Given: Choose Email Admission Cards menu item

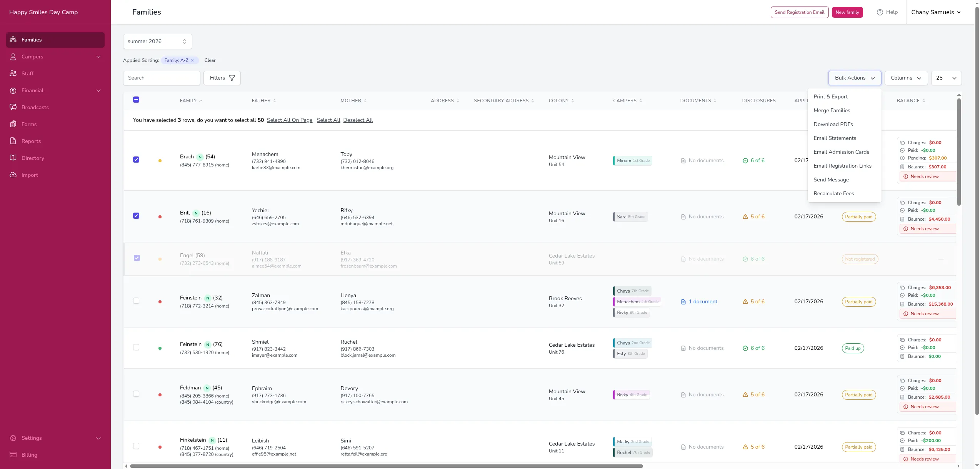Looking at the screenshot, I should tap(845, 152).
